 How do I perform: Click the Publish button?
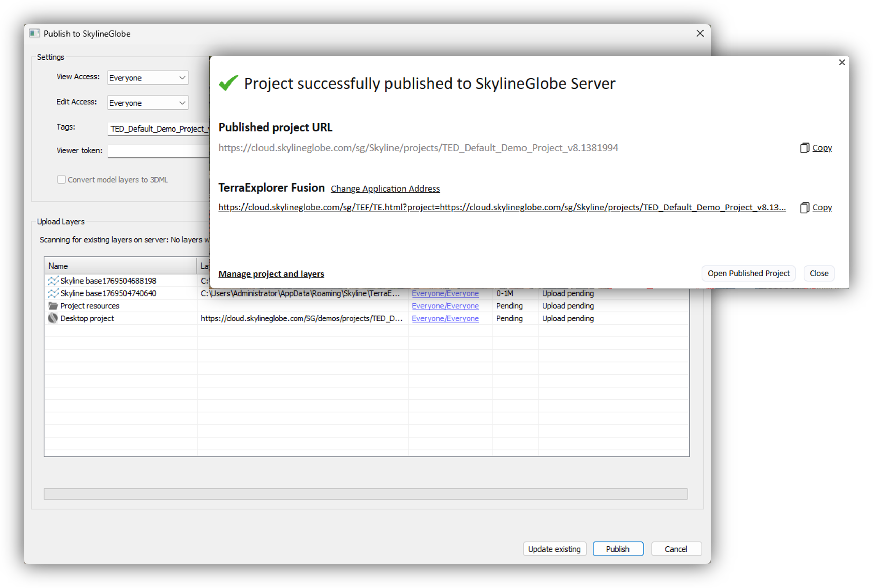[x=618, y=548]
